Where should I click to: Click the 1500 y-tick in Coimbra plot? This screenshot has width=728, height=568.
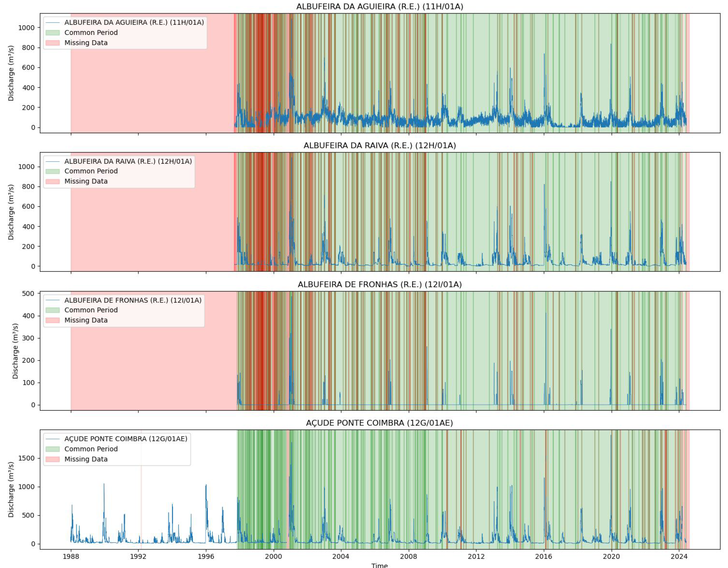27,458
